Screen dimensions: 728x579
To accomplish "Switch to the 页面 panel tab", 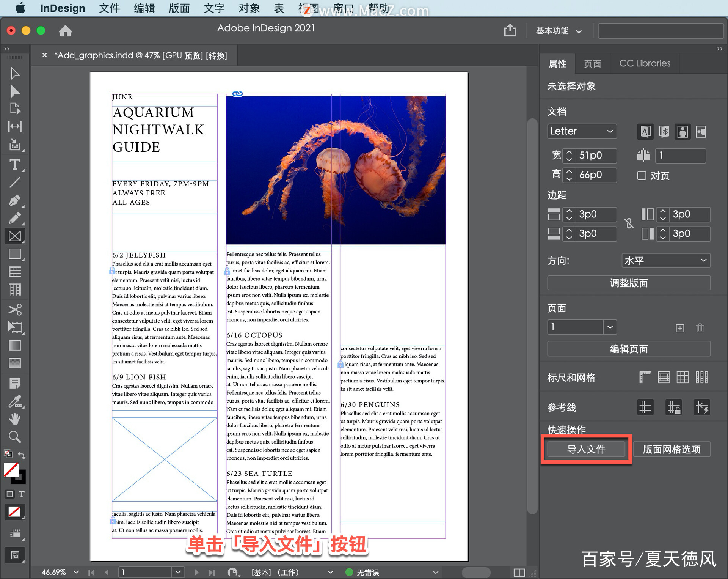I will (593, 63).
